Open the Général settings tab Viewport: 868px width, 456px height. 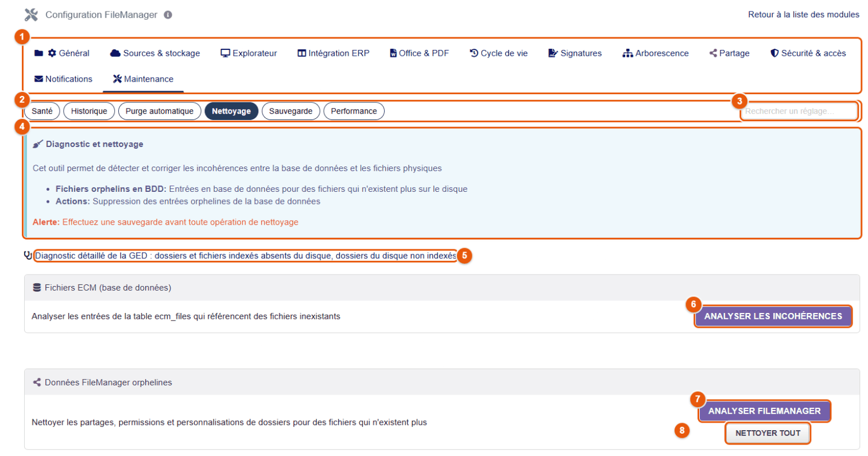point(62,53)
